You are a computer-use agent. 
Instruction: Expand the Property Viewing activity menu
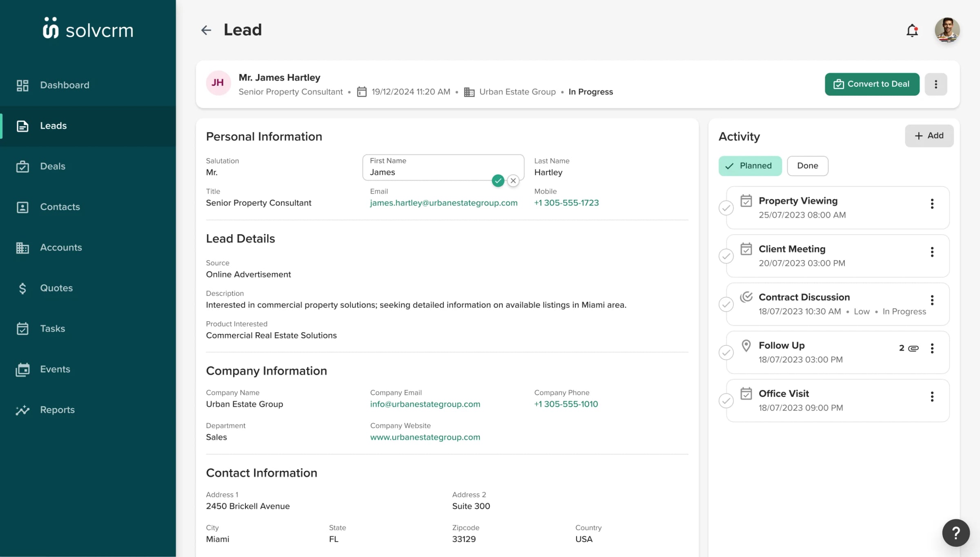(932, 204)
